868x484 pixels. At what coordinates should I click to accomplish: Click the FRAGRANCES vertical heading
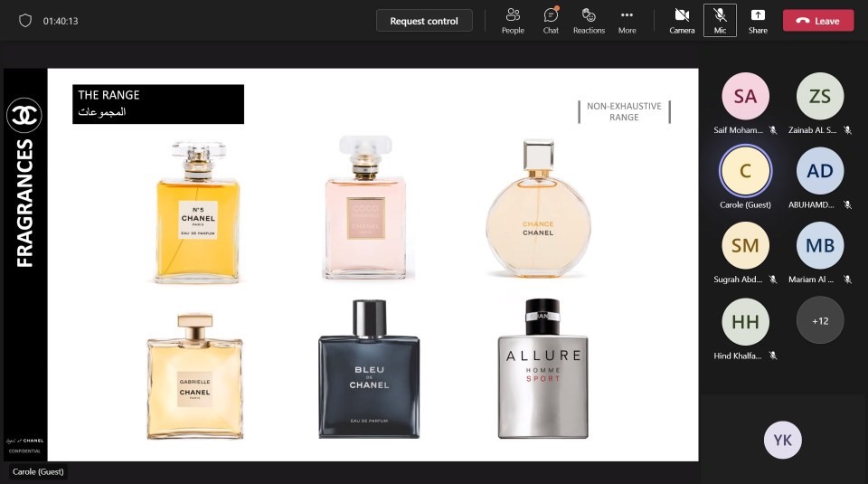25,204
